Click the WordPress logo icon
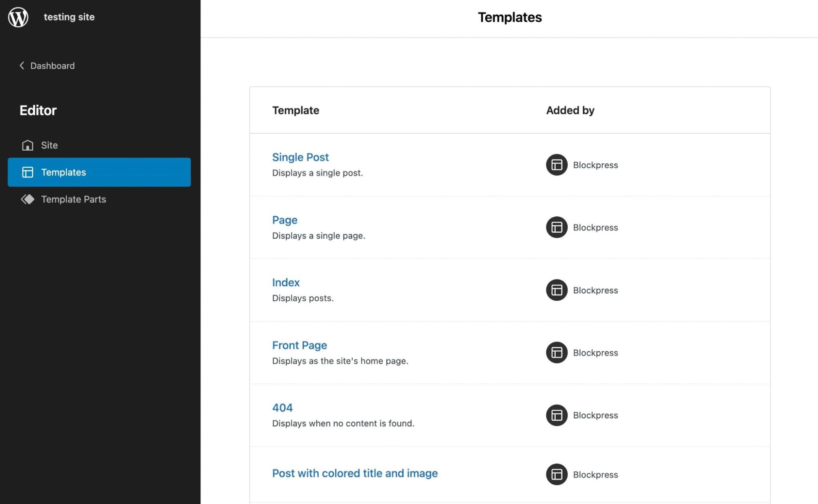The image size is (818, 504). click(x=18, y=17)
